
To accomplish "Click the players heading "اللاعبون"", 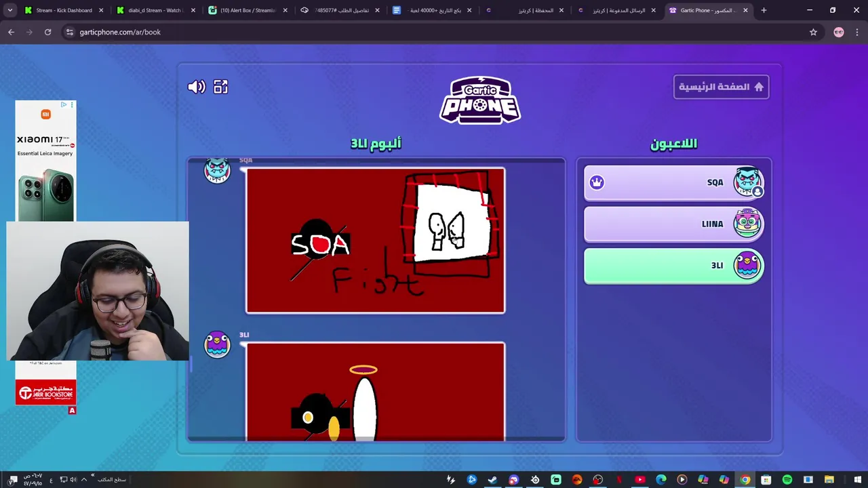I will [x=673, y=143].
